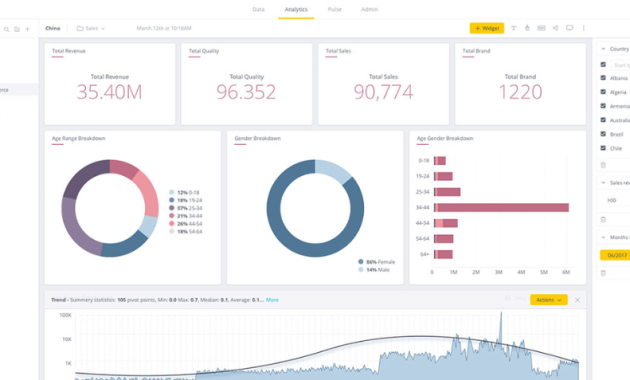Click the China dashboard title

click(x=53, y=28)
